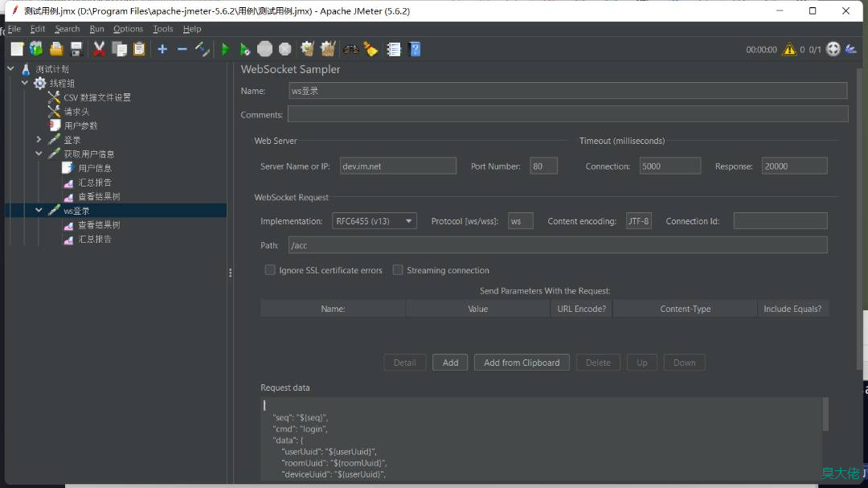868x488 pixels.
Task: Clear results with broom icon
Action: 307,49
